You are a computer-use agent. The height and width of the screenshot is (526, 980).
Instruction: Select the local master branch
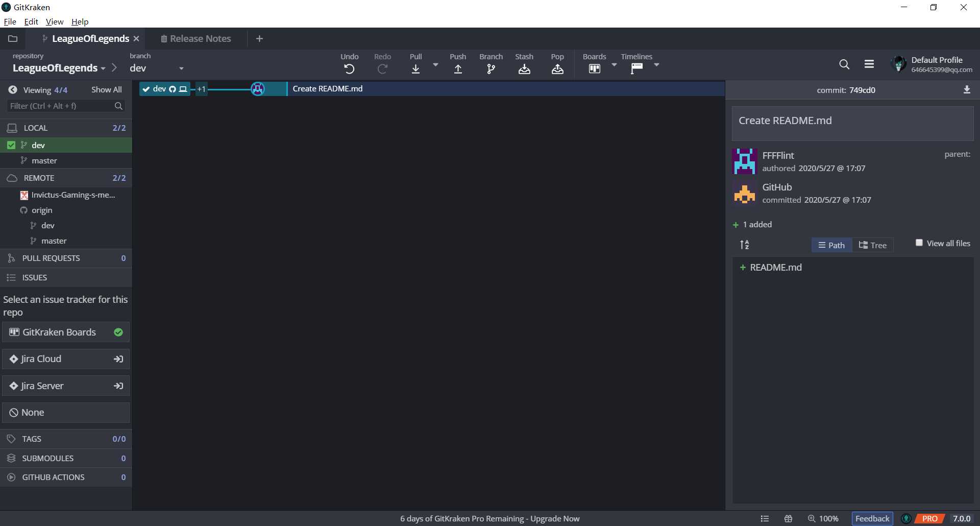coord(66,161)
